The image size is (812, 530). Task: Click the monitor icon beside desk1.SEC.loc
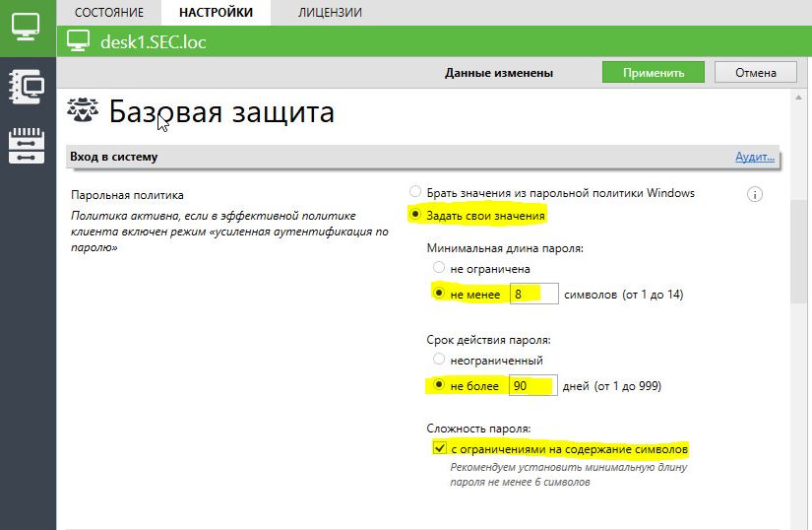[x=78, y=41]
